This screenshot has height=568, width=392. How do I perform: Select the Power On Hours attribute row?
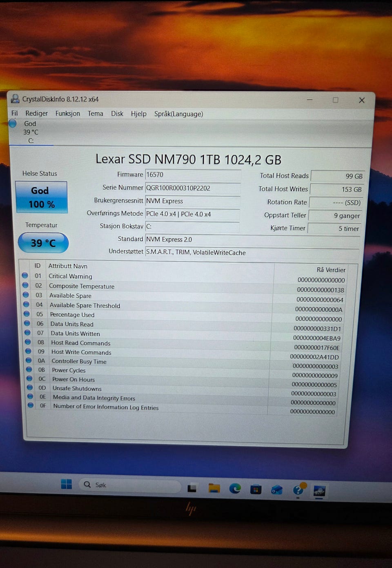pos(183,380)
